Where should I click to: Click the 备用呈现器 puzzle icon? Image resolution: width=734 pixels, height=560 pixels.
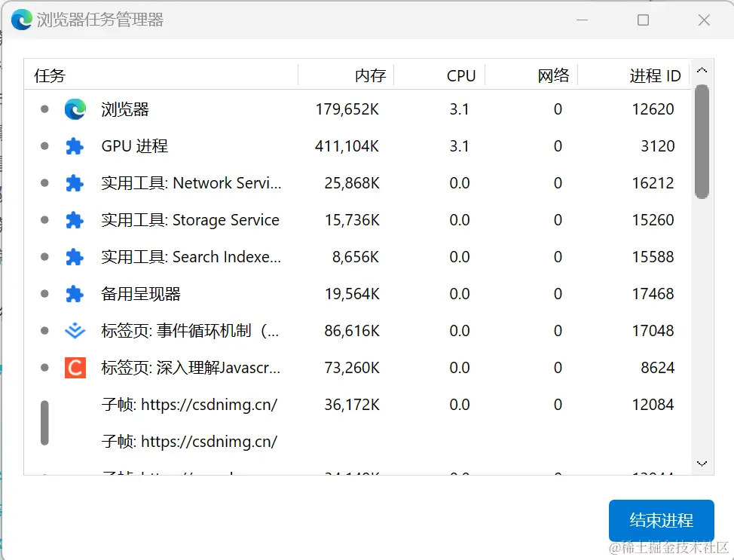click(75, 294)
